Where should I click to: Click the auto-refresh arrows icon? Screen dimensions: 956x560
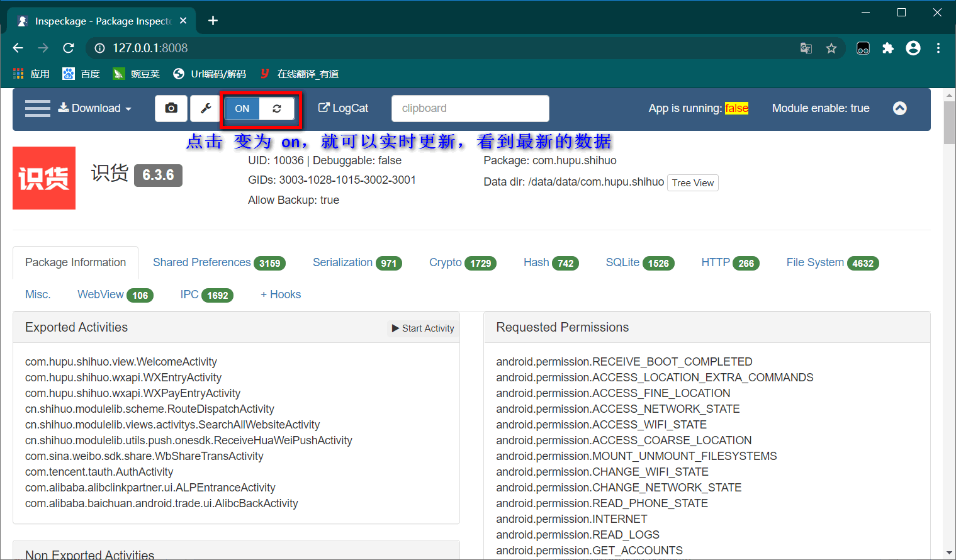pos(277,108)
